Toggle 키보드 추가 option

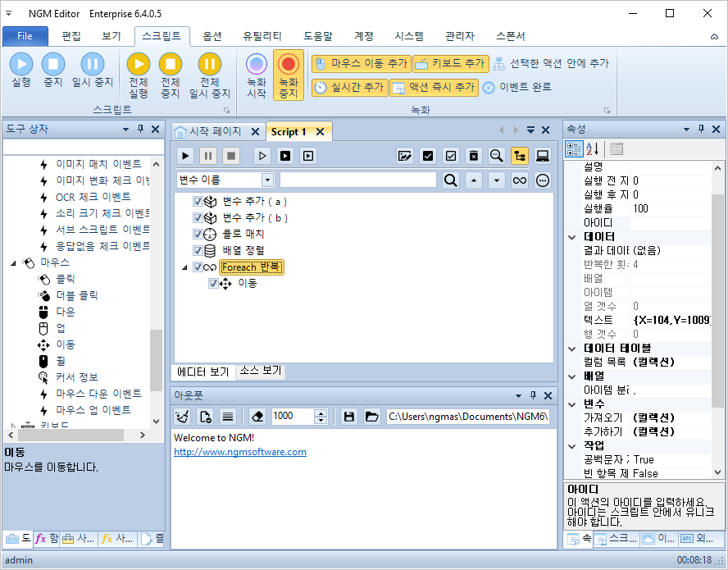[x=451, y=64]
